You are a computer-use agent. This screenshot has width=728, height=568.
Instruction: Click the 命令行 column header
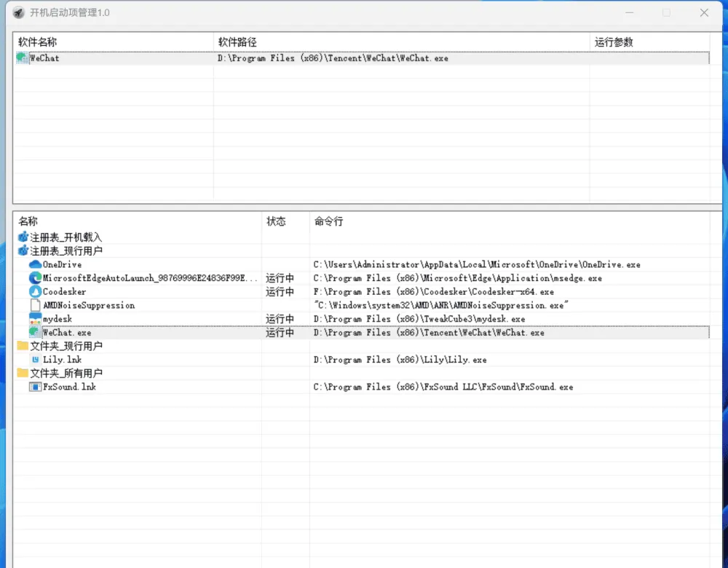[328, 221]
